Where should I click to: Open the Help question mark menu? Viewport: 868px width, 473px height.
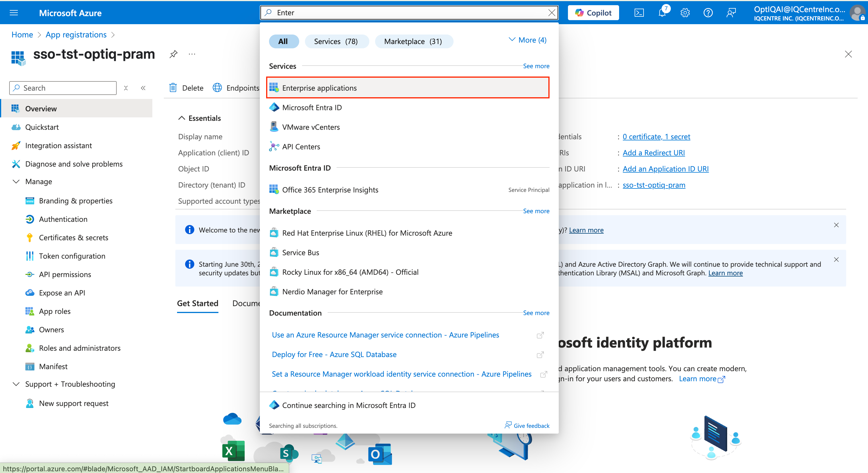point(708,13)
